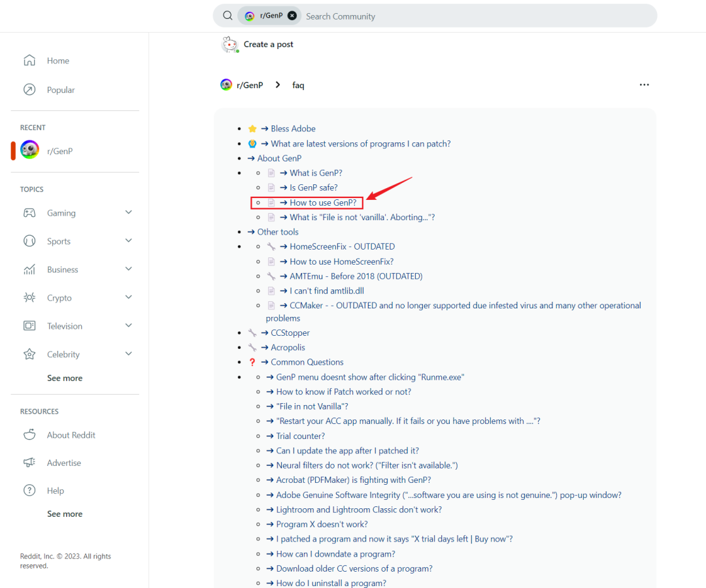Remove r/GenP filter from search bar
The height and width of the screenshot is (588, 706).
tap(292, 16)
